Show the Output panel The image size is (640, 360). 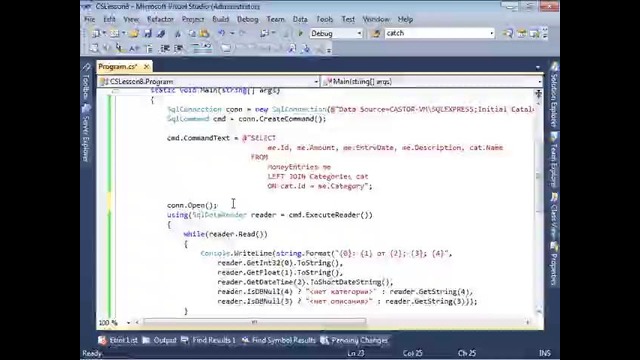click(160, 340)
